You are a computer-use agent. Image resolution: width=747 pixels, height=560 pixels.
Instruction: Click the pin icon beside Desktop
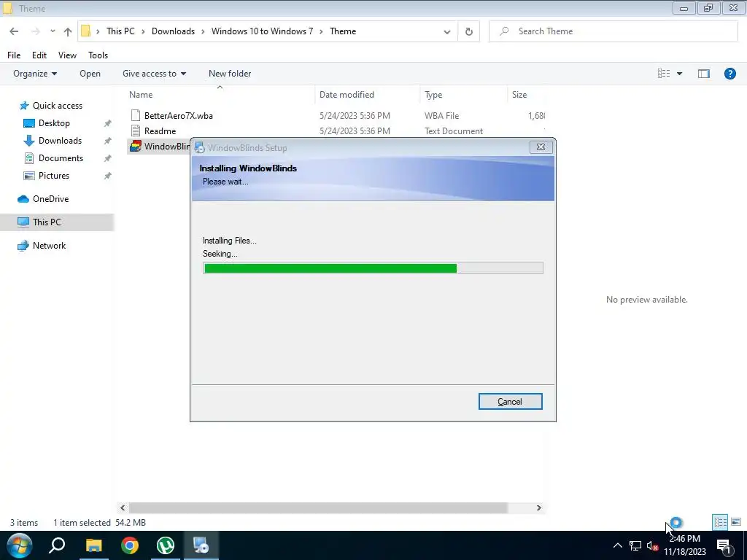108,123
